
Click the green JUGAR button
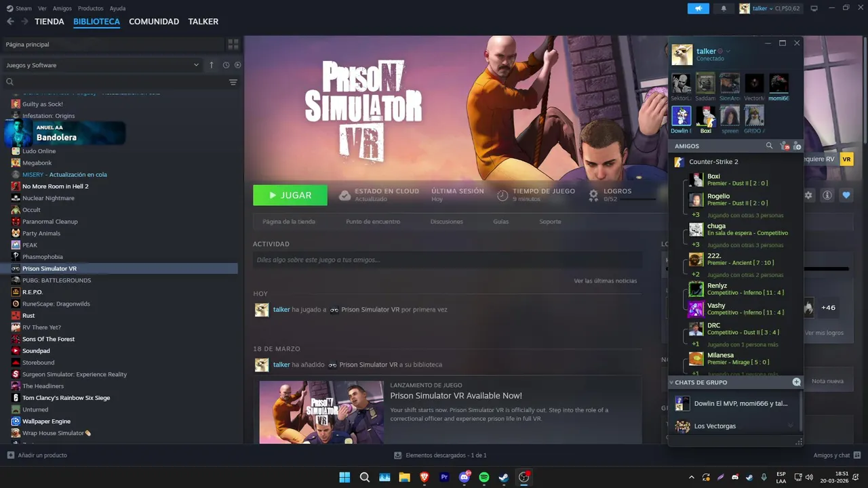coord(290,195)
